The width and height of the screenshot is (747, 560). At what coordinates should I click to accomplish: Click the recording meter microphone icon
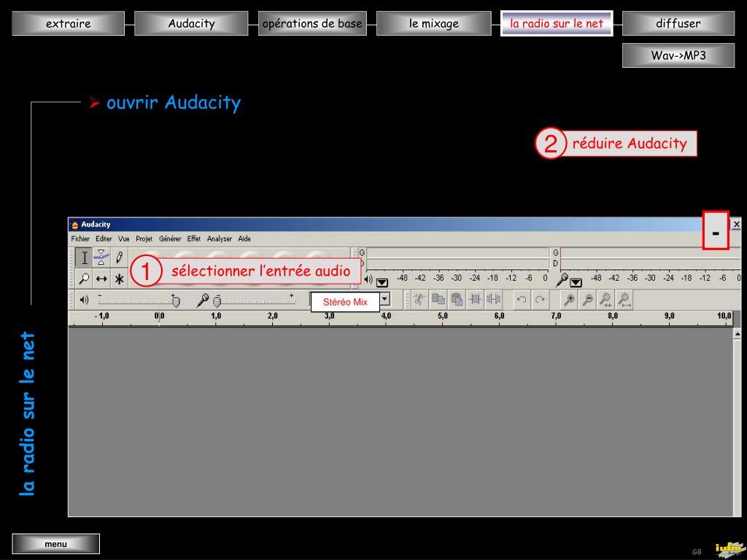(x=562, y=279)
